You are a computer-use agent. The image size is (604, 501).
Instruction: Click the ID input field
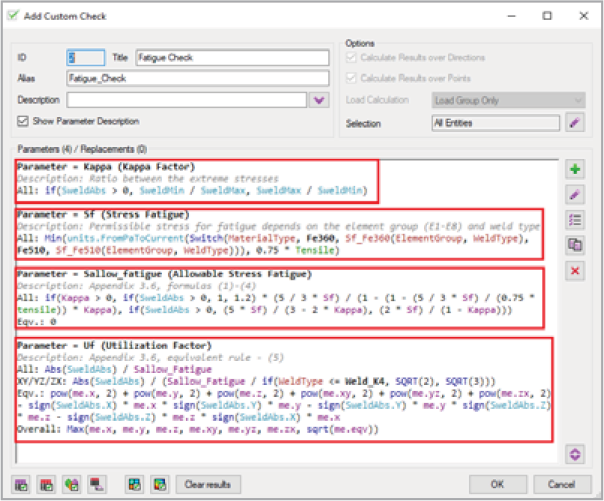(85, 58)
